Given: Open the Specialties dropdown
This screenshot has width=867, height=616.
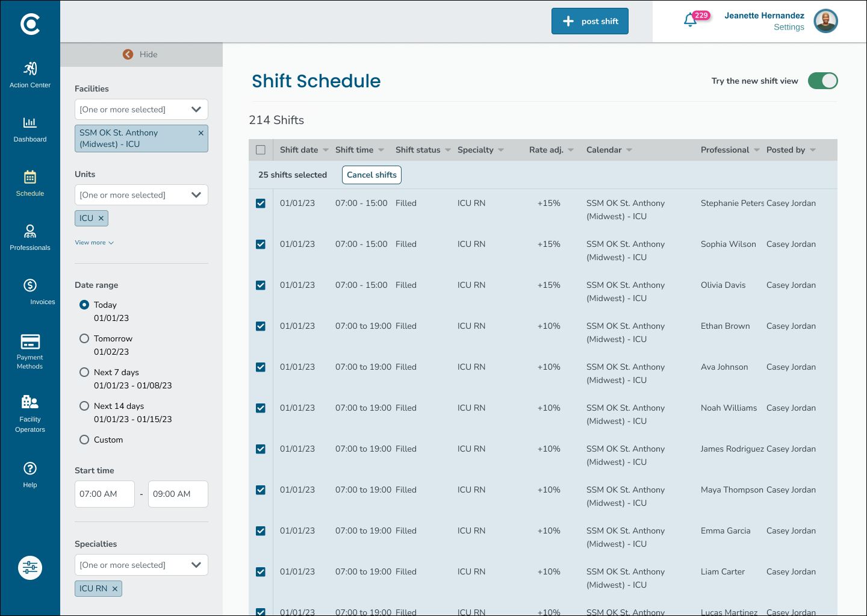Looking at the screenshot, I should click(x=141, y=565).
